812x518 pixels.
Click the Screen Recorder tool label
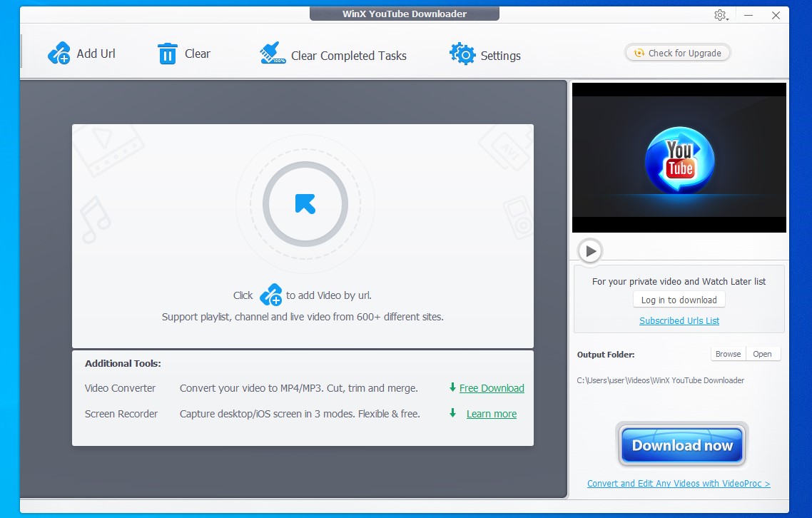(121, 414)
